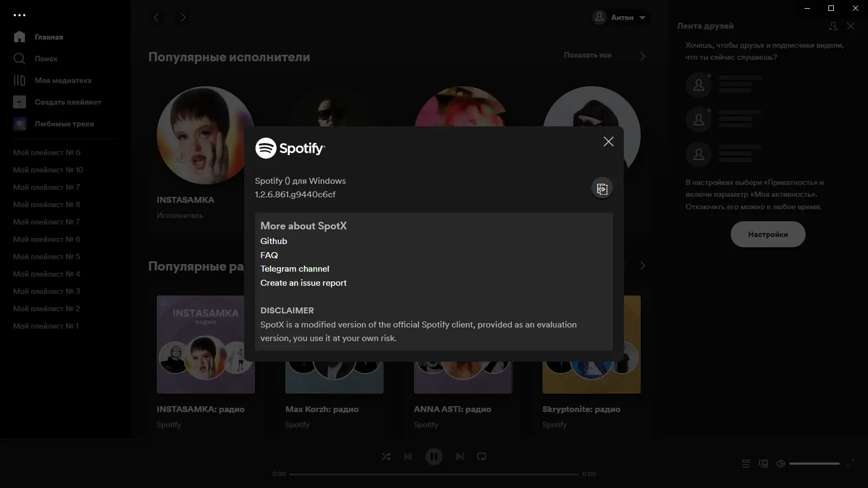
Task: Click the add friends icon
Action: [x=832, y=25]
